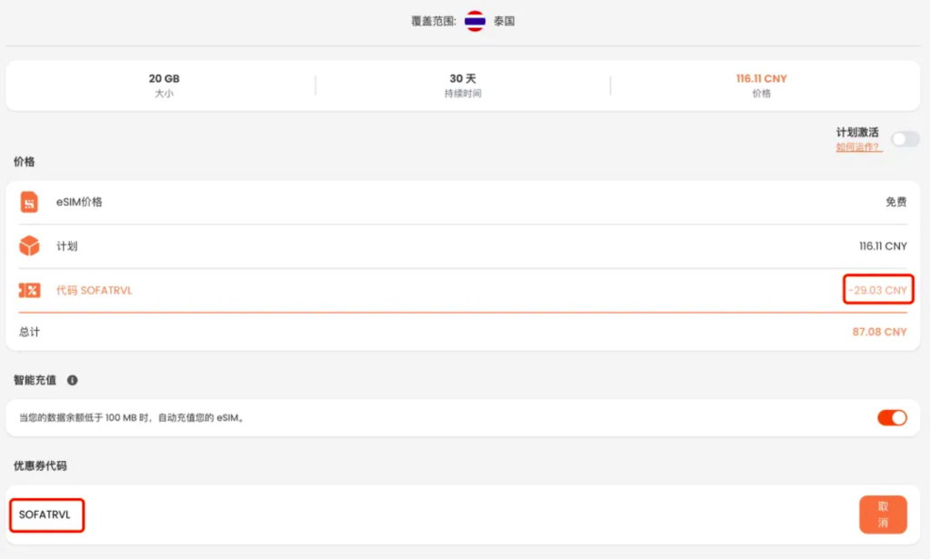
Task: Click the eSIM价格 row label
Action: [79, 202]
